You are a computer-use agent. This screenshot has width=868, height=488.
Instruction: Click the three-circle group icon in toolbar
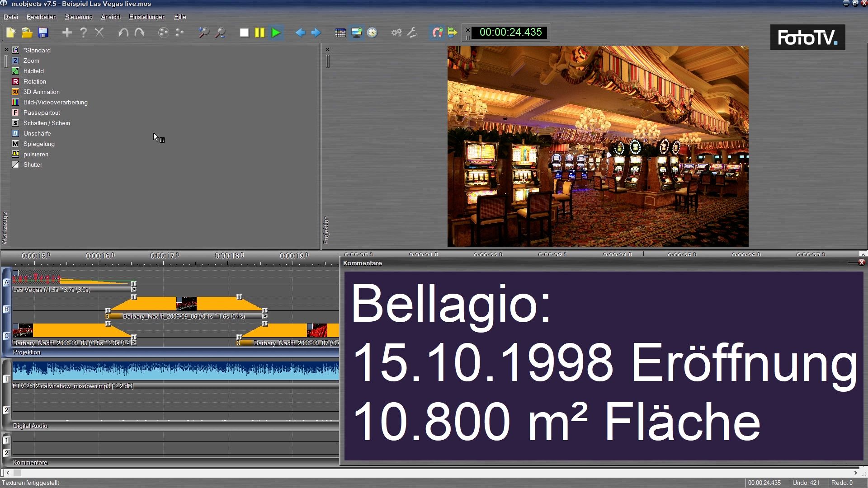[x=164, y=33]
